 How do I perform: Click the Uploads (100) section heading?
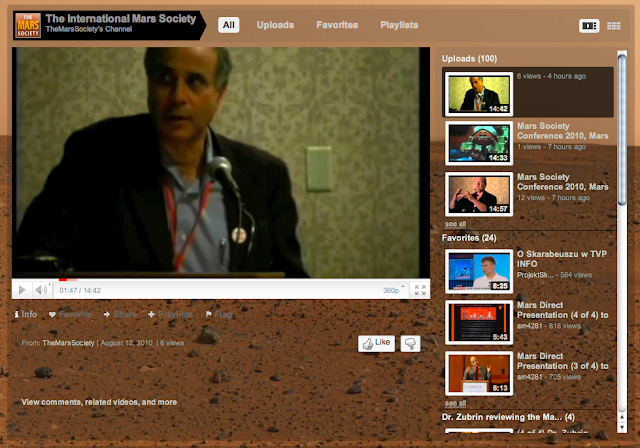[469, 59]
